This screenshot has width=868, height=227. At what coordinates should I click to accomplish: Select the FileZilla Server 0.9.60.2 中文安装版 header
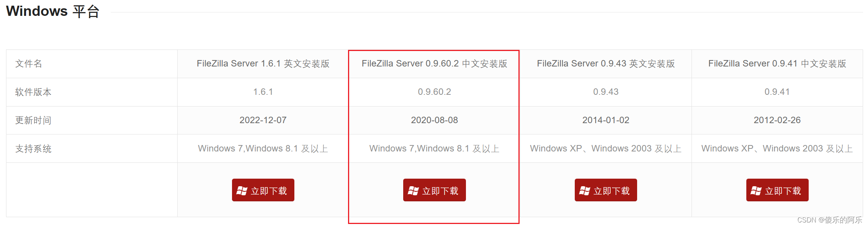click(435, 63)
